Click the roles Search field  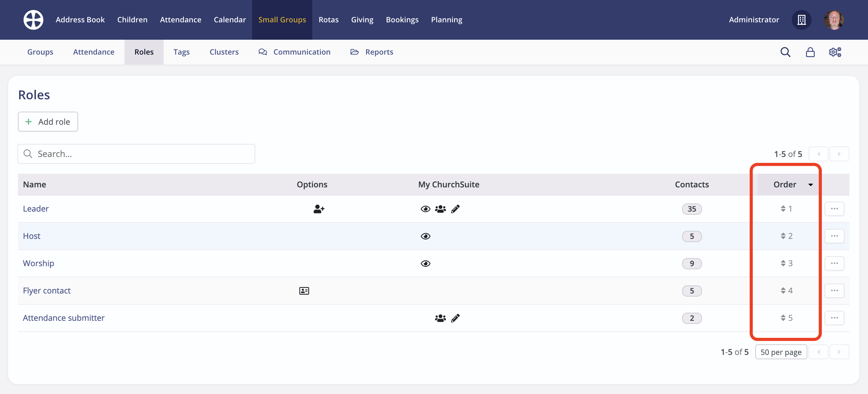point(136,154)
